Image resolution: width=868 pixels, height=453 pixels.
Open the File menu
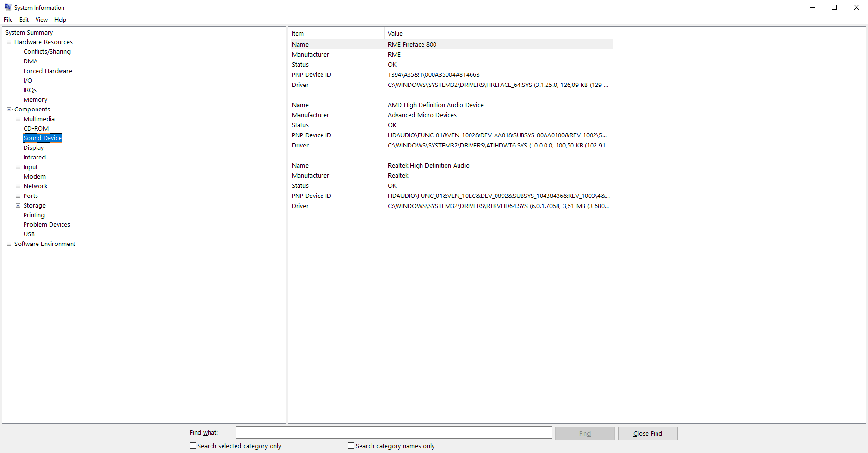click(x=8, y=20)
